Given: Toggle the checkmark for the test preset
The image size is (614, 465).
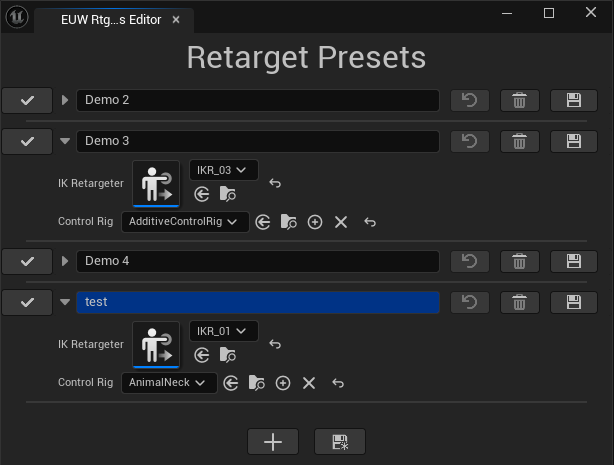Looking at the screenshot, I should point(27,302).
